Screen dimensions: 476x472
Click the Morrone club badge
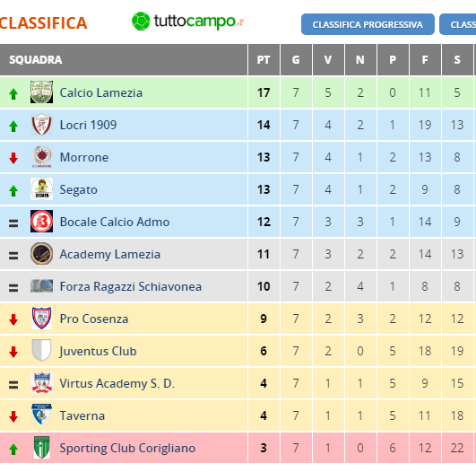coord(42,157)
